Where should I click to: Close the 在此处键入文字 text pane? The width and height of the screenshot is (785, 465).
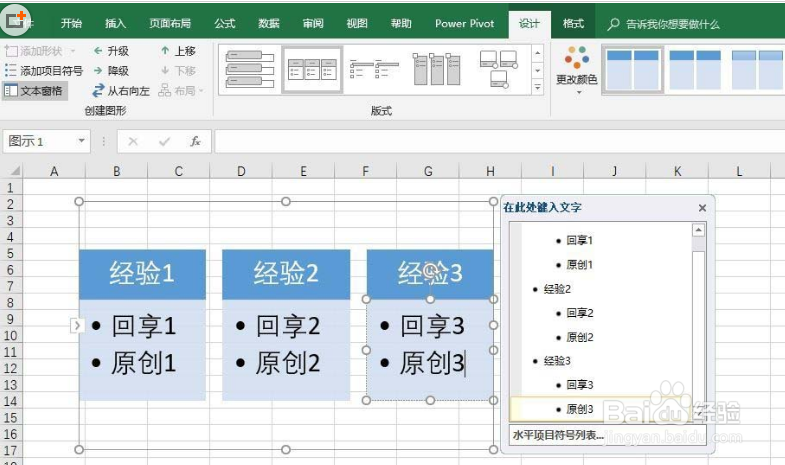702,208
